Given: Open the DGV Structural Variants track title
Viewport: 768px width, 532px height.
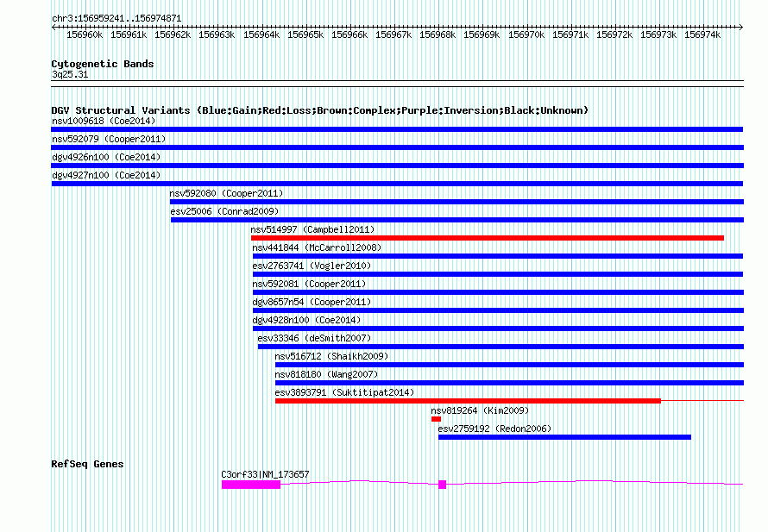Looking at the screenshot, I should tap(319, 110).
